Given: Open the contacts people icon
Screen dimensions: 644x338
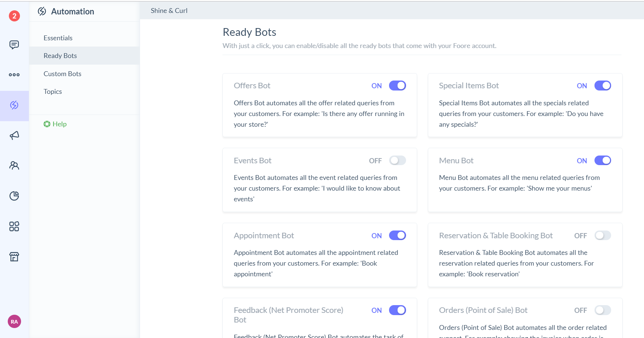Looking at the screenshot, I should click(14, 165).
